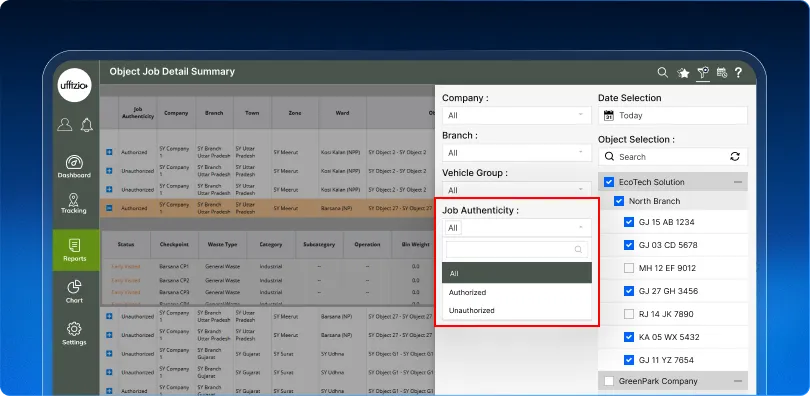Open the search icon in the header
Screen dimensions: 810x396
pos(662,73)
